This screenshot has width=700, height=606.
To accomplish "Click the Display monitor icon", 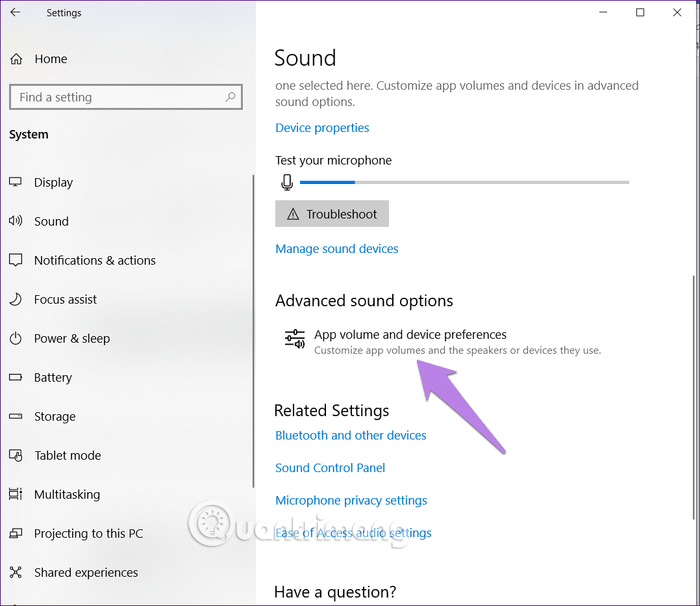I will (x=16, y=182).
